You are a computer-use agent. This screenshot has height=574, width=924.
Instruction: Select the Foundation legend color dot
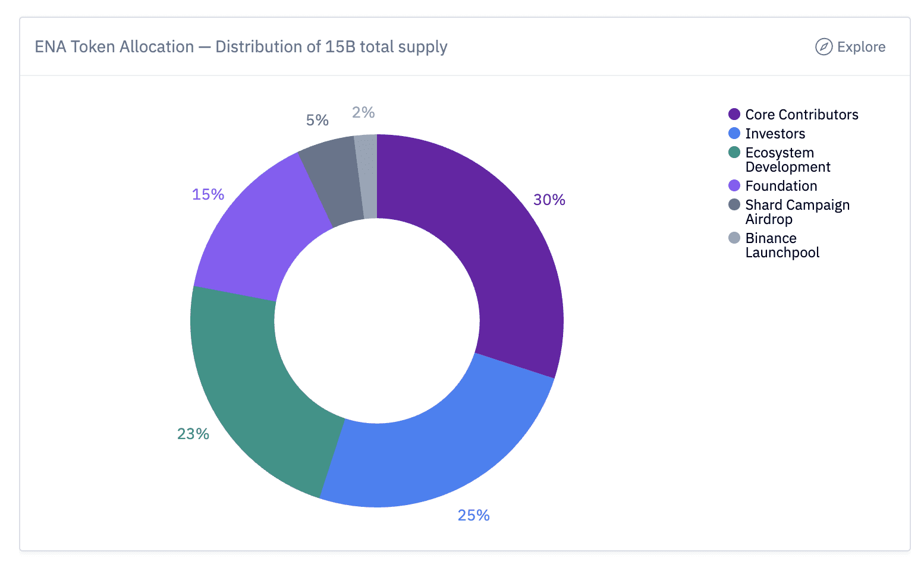click(733, 185)
